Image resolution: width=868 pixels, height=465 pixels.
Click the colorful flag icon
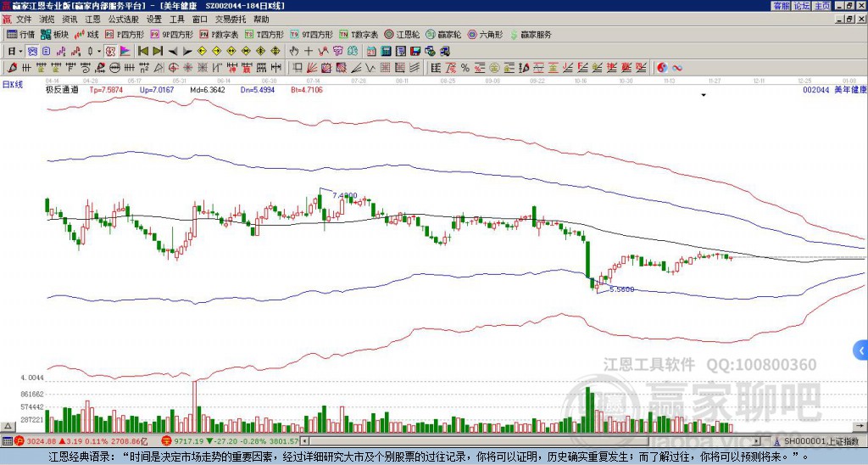pos(125,52)
